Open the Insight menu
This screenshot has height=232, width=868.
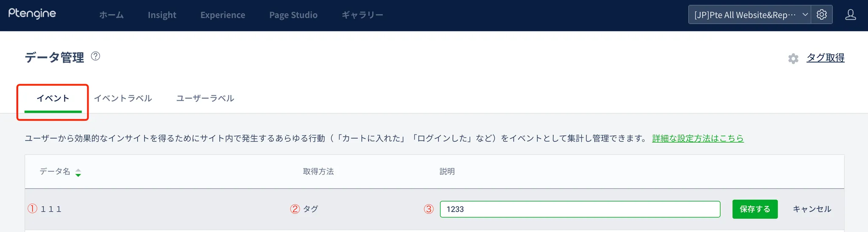(162, 15)
